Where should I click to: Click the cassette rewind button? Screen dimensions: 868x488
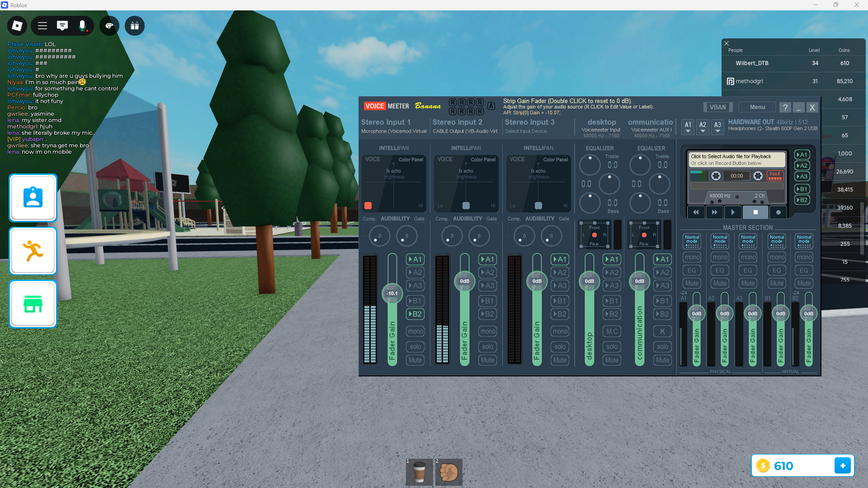click(696, 212)
